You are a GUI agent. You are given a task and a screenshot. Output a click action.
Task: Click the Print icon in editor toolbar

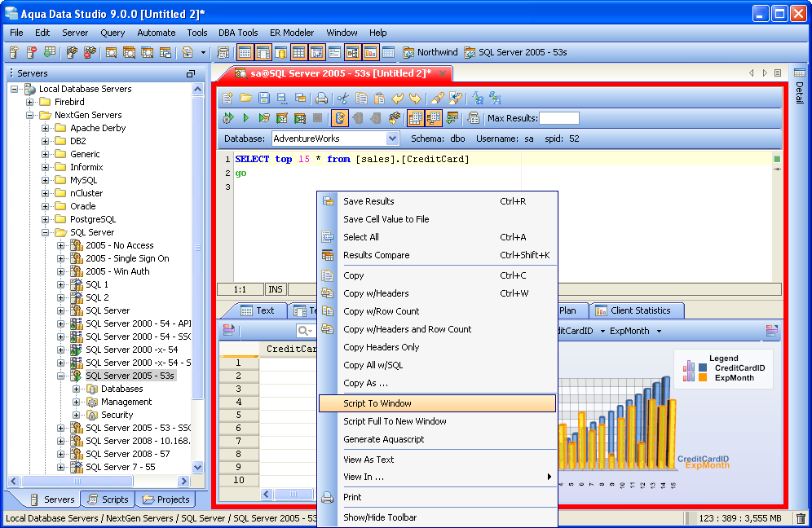point(321,97)
